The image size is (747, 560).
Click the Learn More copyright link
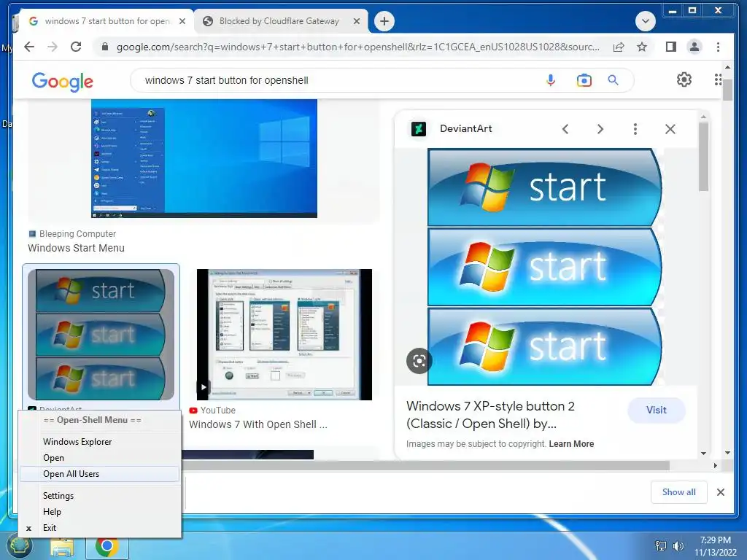click(571, 444)
